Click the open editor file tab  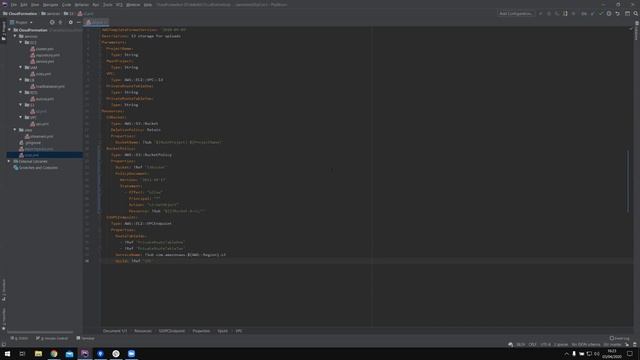tap(95, 22)
